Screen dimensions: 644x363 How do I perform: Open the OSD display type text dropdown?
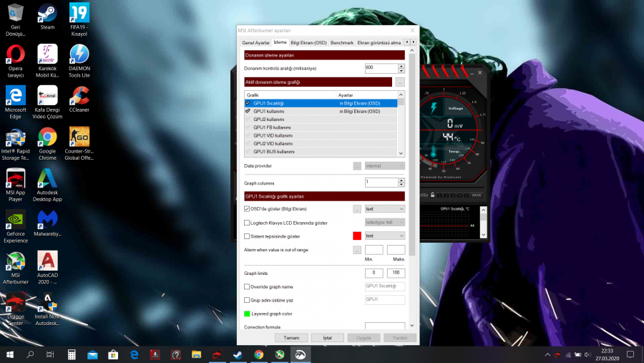click(x=384, y=209)
